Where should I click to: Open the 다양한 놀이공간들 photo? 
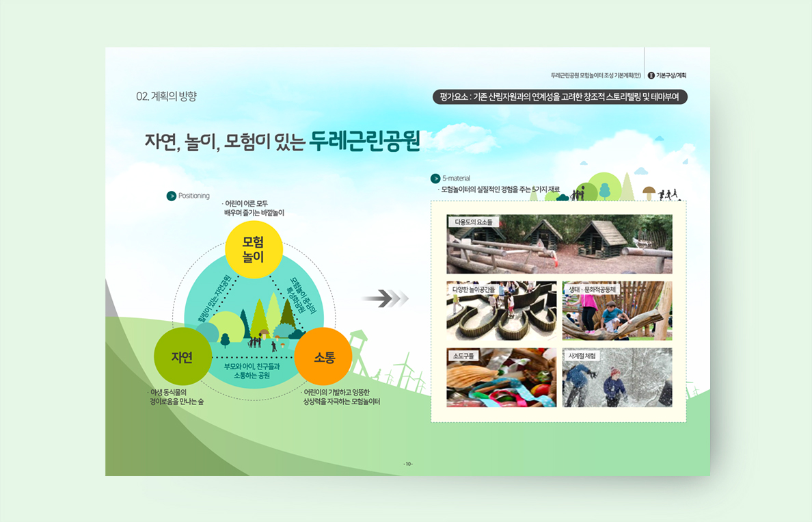point(501,311)
